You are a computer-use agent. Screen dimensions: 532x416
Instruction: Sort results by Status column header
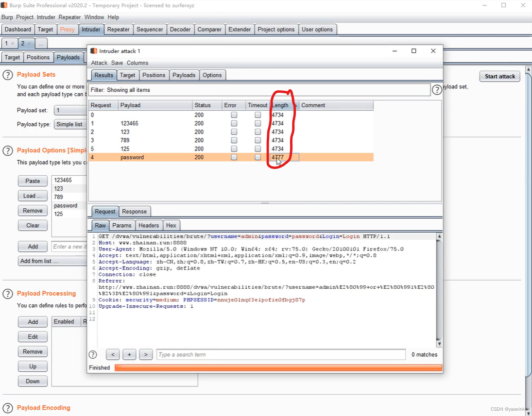tap(206, 105)
